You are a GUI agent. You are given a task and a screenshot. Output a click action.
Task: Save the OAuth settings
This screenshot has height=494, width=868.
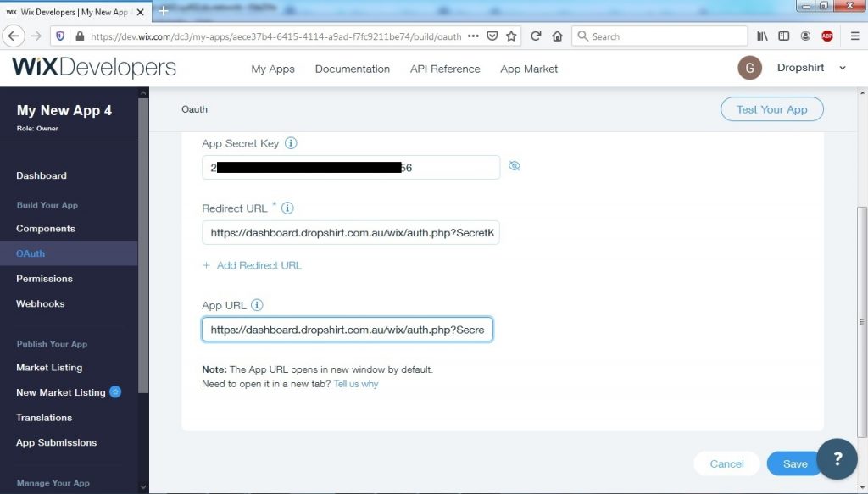(793, 463)
